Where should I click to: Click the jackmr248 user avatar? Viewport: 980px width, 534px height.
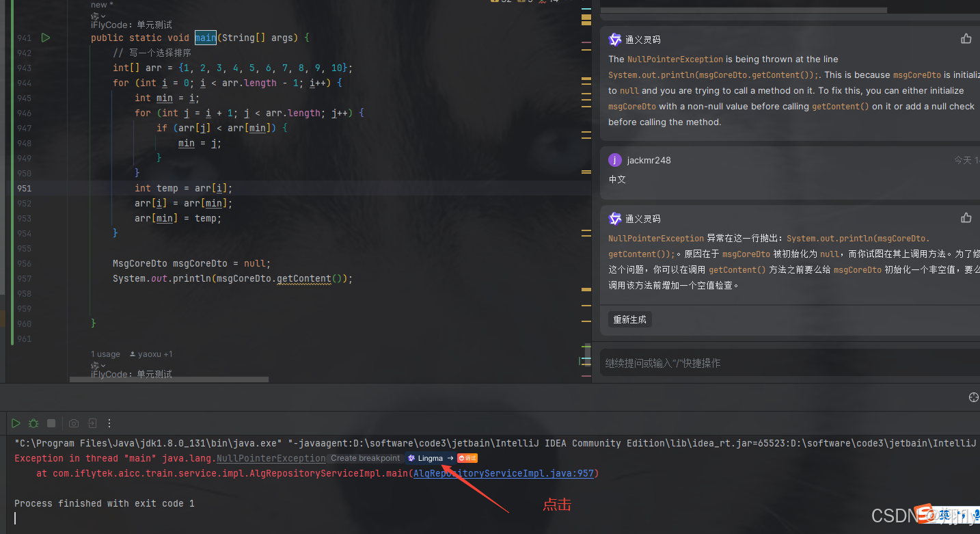pos(615,160)
